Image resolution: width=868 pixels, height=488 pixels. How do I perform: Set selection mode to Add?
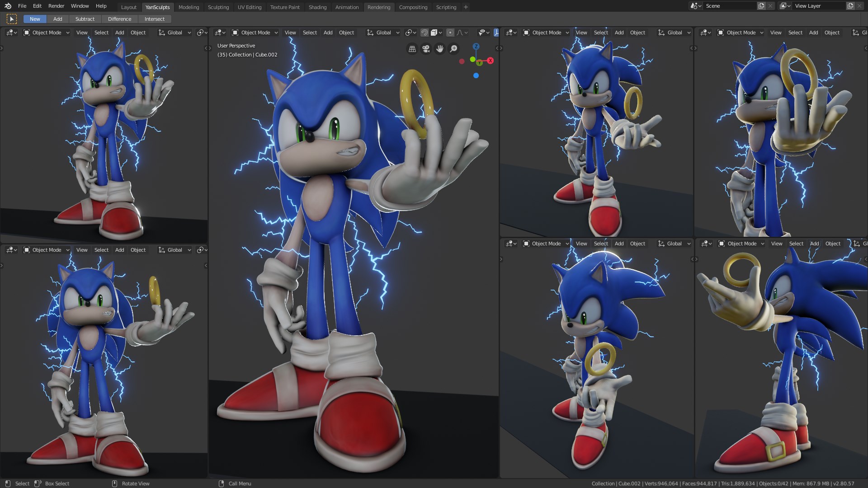pyautogui.click(x=58, y=19)
